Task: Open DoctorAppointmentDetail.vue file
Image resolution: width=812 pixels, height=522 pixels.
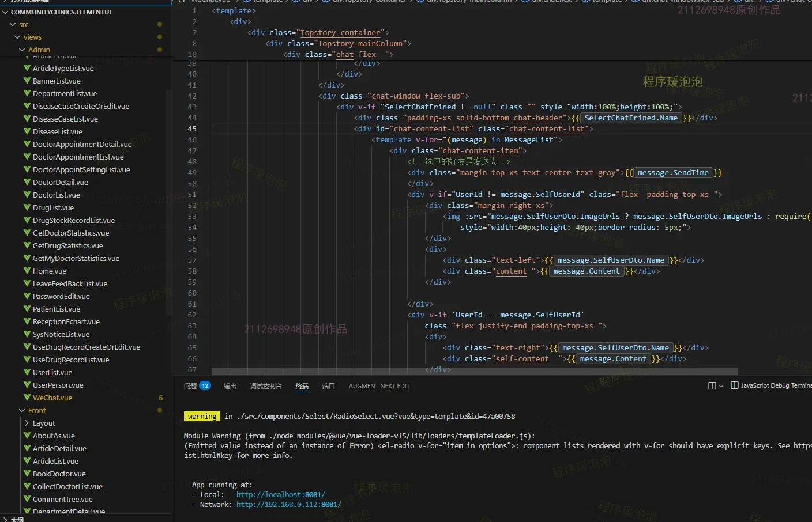Action: pos(82,144)
